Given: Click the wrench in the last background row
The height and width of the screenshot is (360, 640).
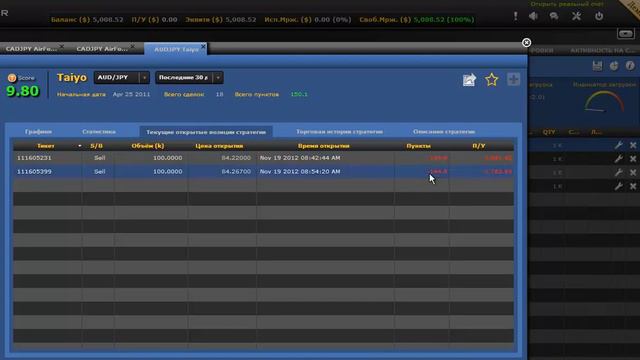Looking at the screenshot, I should coord(618,186).
